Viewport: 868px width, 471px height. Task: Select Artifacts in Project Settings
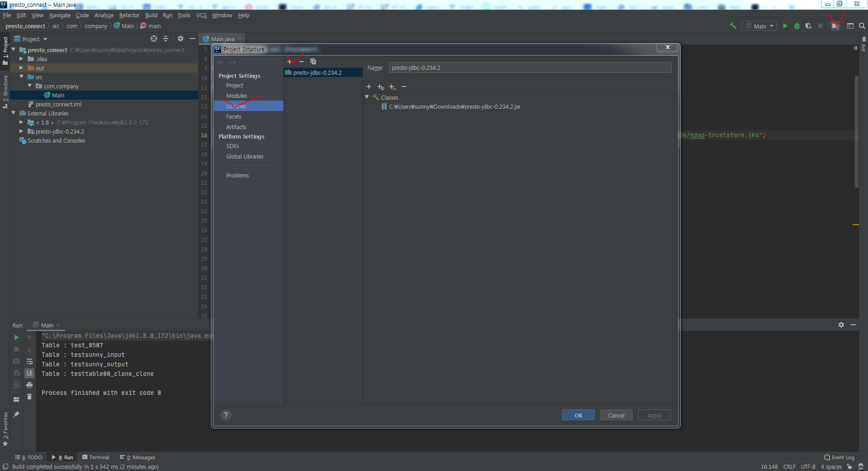(x=236, y=127)
